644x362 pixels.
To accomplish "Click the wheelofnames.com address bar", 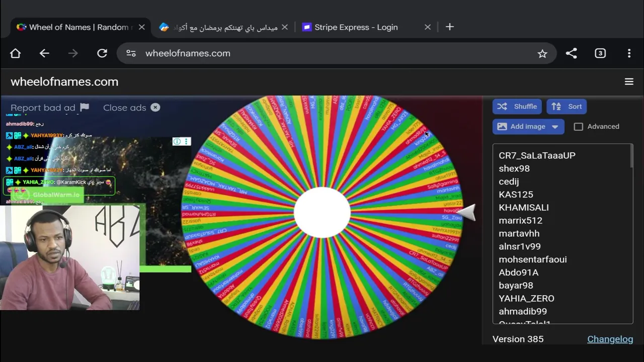I will [x=337, y=53].
